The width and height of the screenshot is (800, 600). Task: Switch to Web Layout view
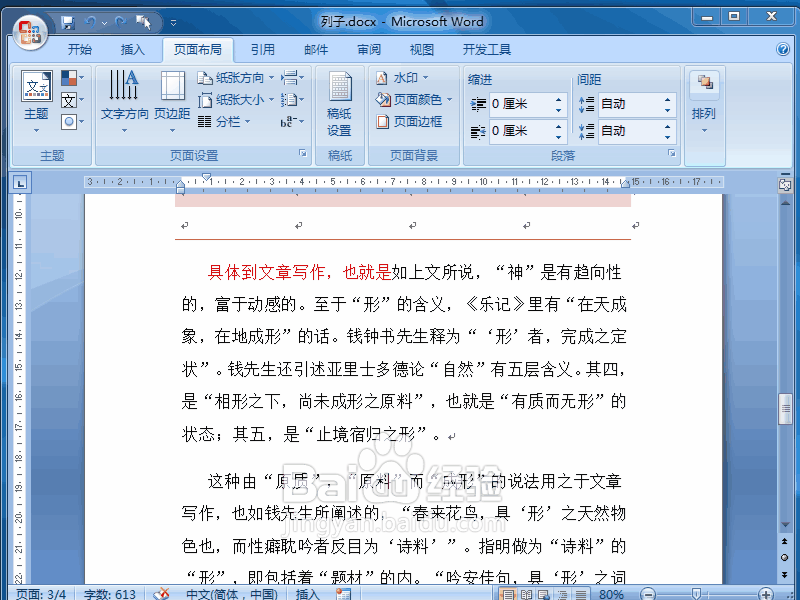(544, 594)
